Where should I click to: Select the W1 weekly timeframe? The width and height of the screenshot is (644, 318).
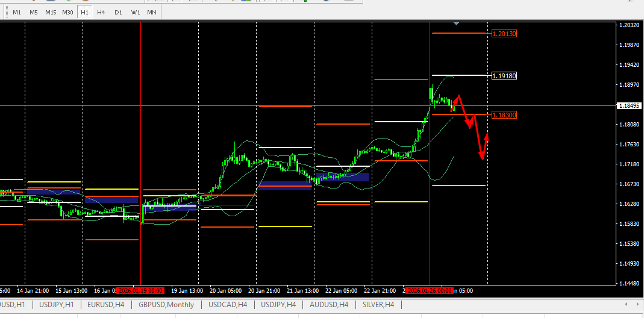click(135, 12)
